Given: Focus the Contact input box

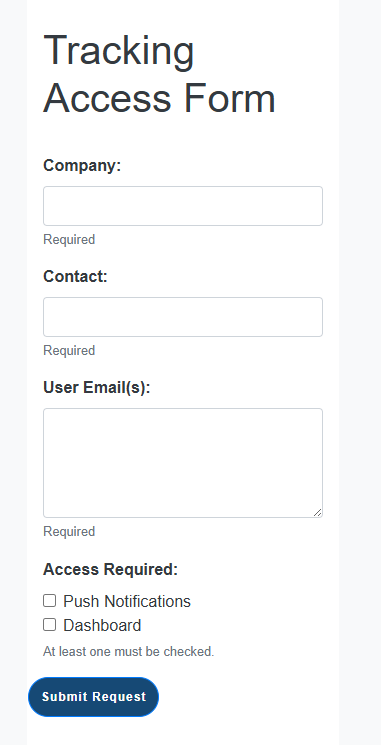Looking at the screenshot, I should point(183,317).
